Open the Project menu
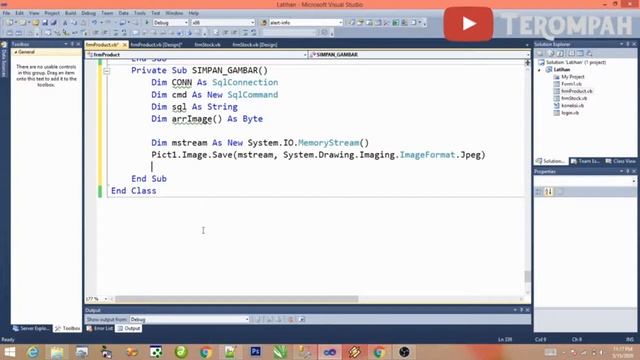Viewport: 640px width, 360px height. (x=52, y=13)
